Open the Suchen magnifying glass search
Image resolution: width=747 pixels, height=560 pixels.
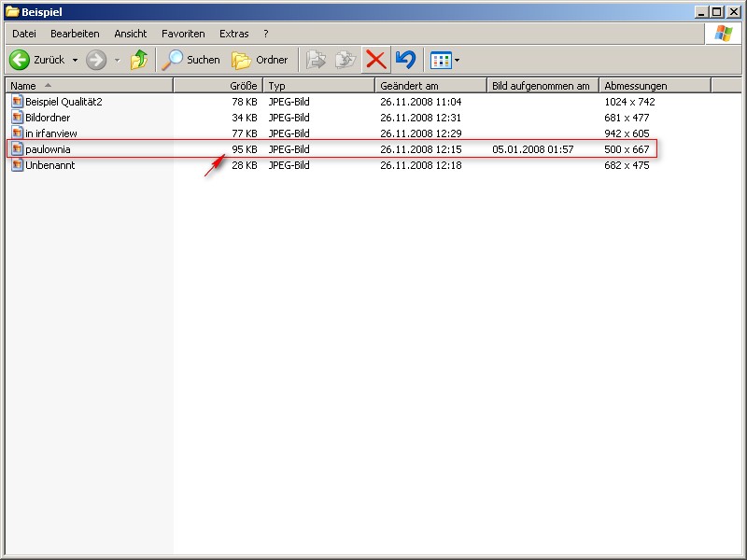(173, 60)
